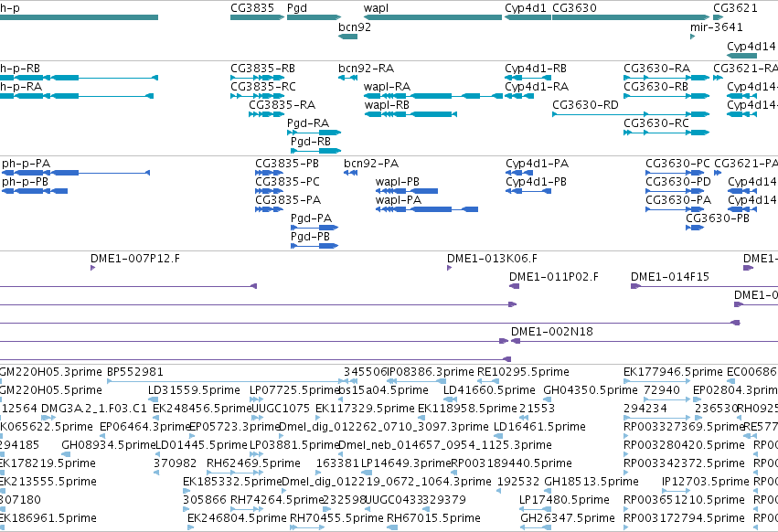Open the GH04350.5prime EST
Screen dimensions: 778x532
(x=547, y=399)
